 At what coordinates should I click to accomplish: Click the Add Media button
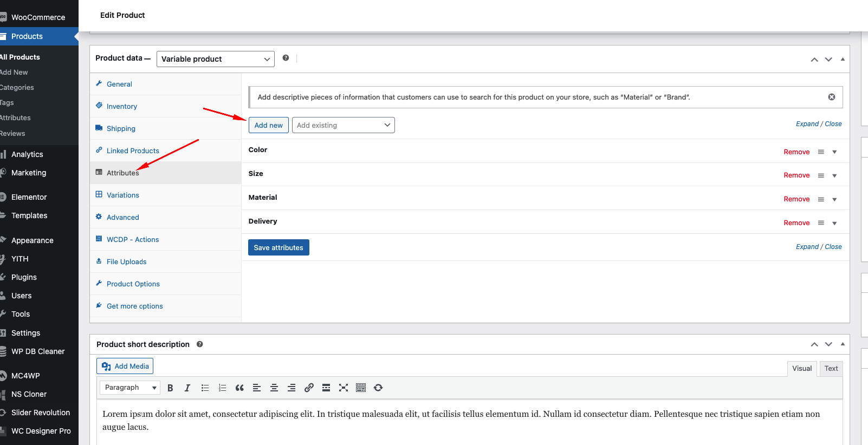[125, 366]
